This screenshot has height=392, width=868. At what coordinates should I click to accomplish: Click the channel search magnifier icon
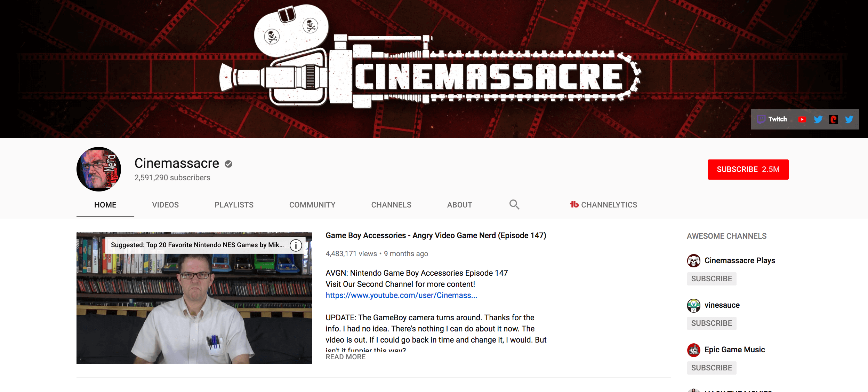click(x=514, y=204)
